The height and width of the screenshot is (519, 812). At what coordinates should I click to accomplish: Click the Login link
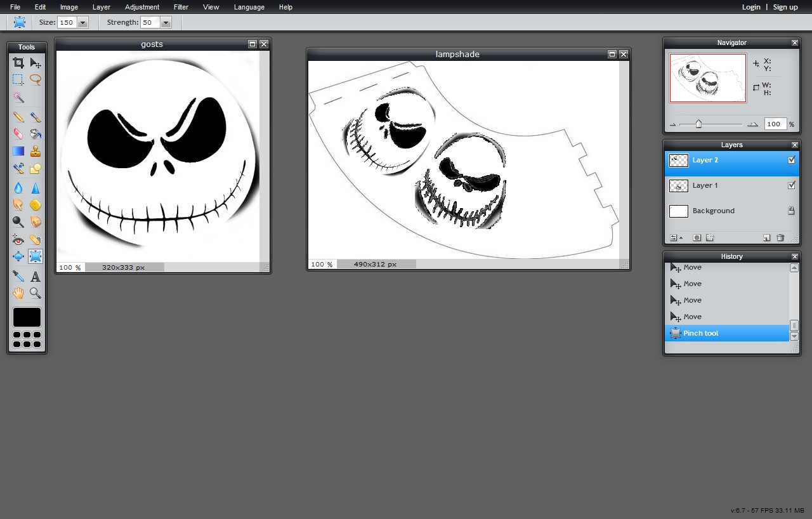pyautogui.click(x=751, y=7)
